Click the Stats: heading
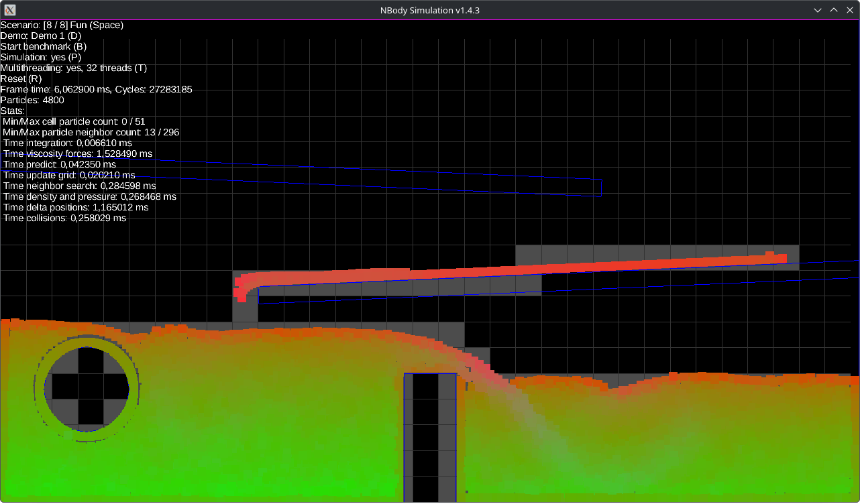The height and width of the screenshot is (504, 860). coord(12,111)
